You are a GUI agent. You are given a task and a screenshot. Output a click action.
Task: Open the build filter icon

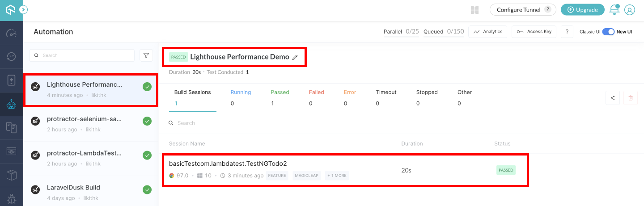pyautogui.click(x=146, y=55)
